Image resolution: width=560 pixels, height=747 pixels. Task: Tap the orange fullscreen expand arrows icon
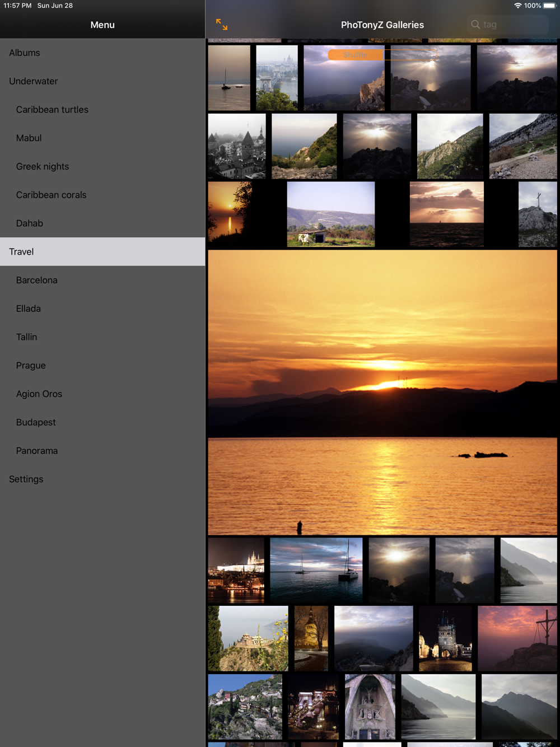[x=222, y=25]
